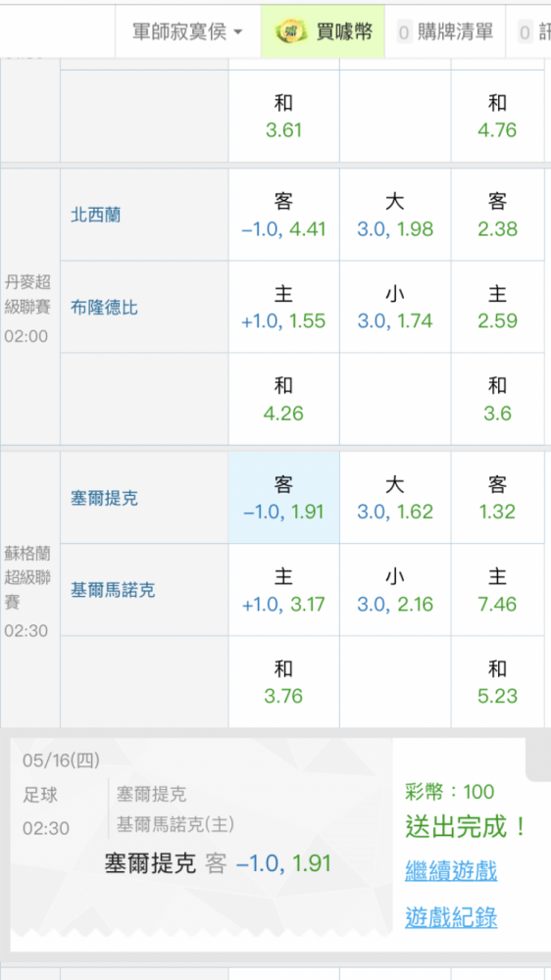Click the 基爾馬諾克 team link

point(113,590)
